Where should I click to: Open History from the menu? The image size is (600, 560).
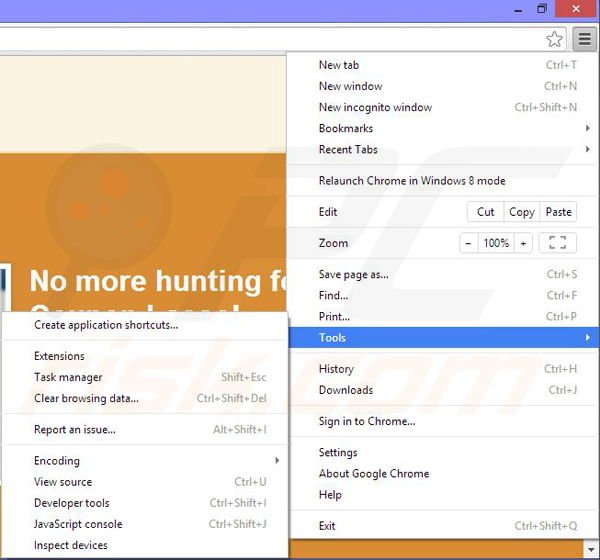pos(442,369)
